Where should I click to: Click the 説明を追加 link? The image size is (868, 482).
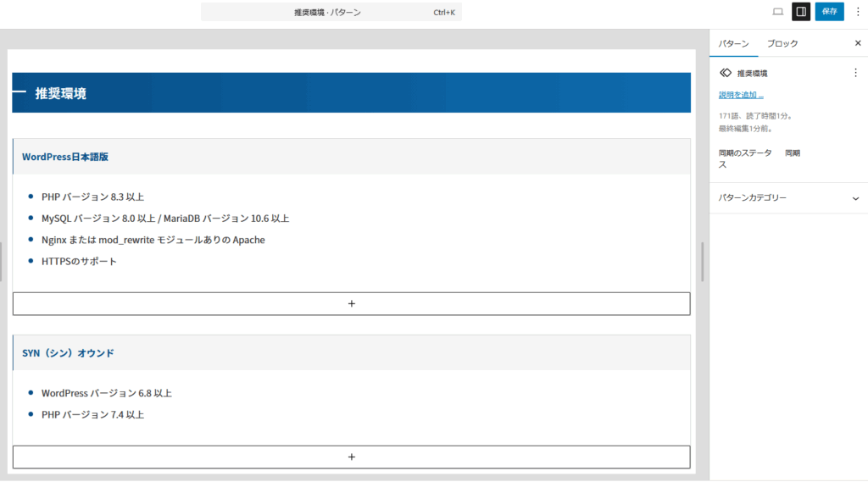click(741, 95)
